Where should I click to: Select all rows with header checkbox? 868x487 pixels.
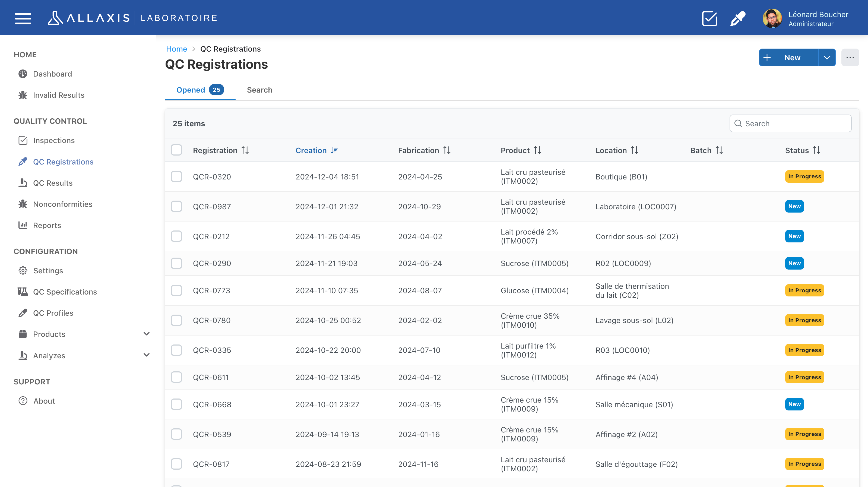click(x=176, y=150)
